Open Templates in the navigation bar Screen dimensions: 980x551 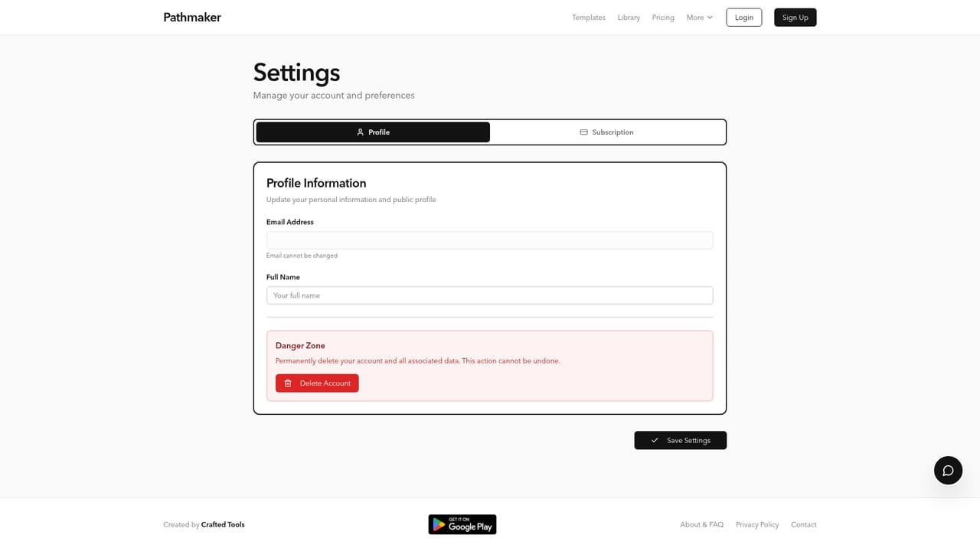click(589, 18)
